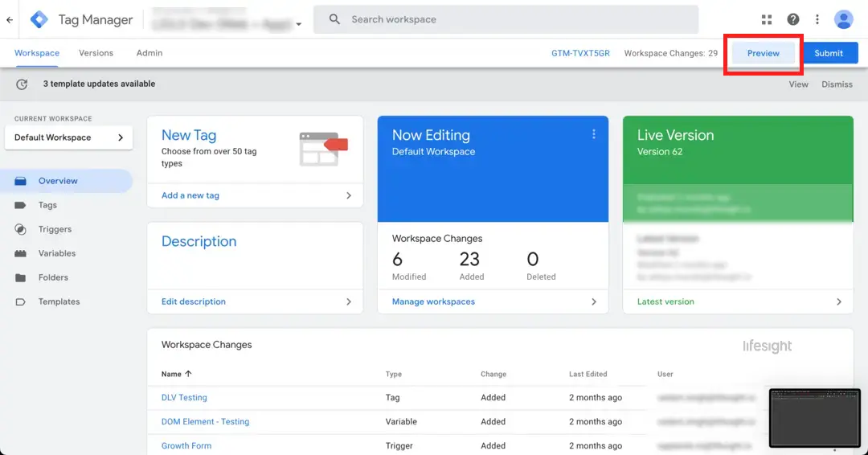Switch to the Workspace tab
The width and height of the screenshot is (868, 455).
coord(36,53)
